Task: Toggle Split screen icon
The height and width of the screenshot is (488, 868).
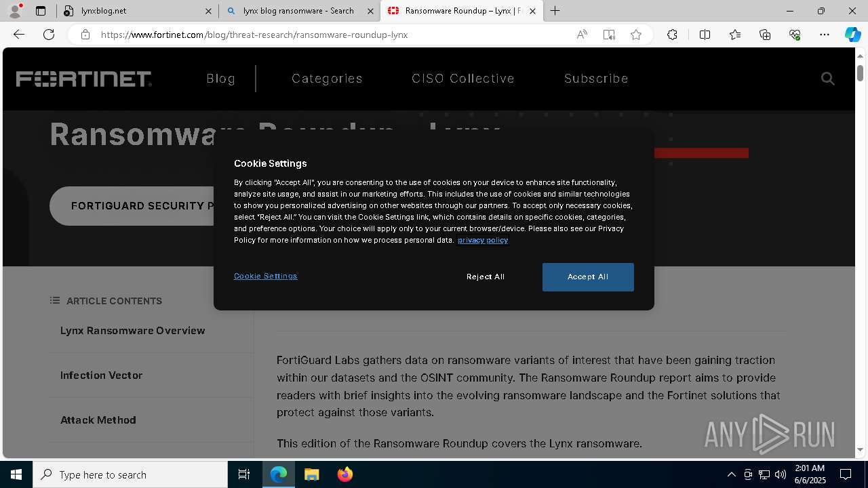Action: coord(705,35)
